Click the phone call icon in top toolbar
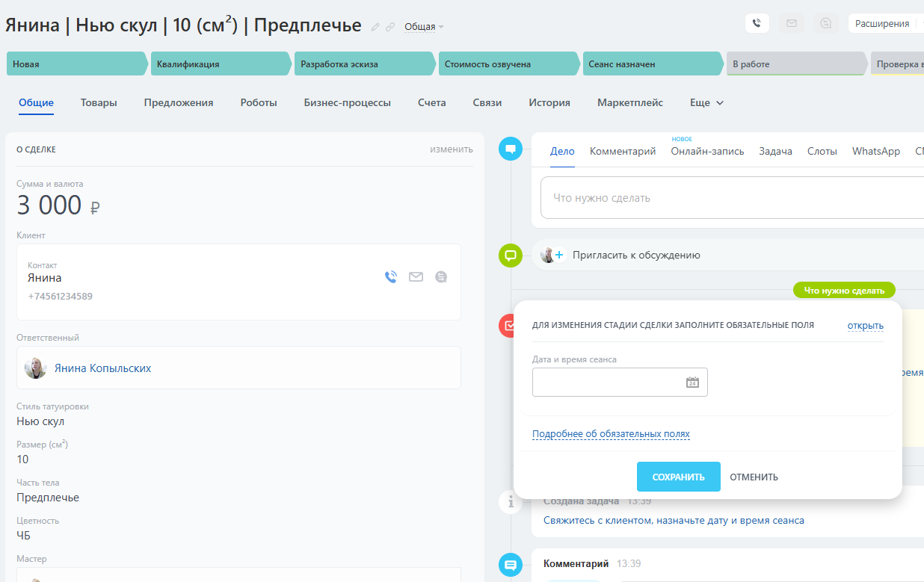924x582 pixels. 757,23
